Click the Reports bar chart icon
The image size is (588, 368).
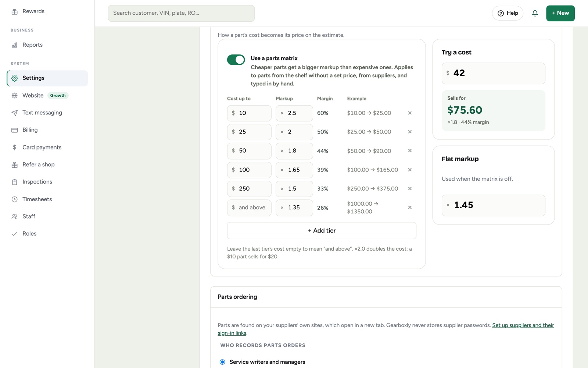pyautogui.click(x=15, y=45)
